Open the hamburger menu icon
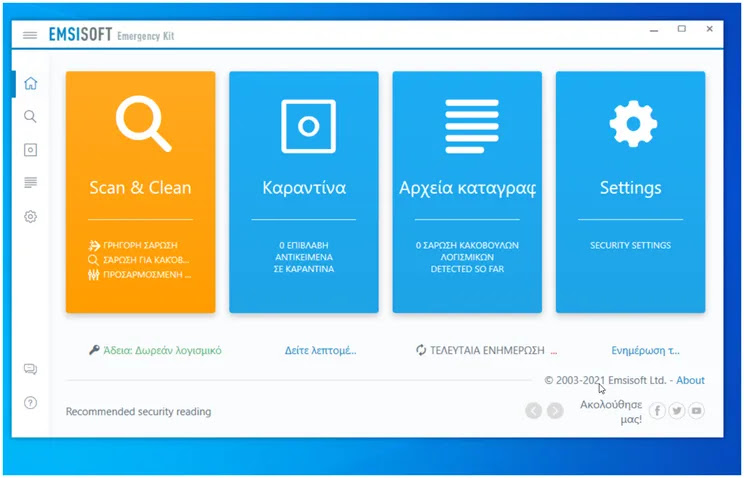Viewport: 744px width, 478px height. click(x=30, y=35)
